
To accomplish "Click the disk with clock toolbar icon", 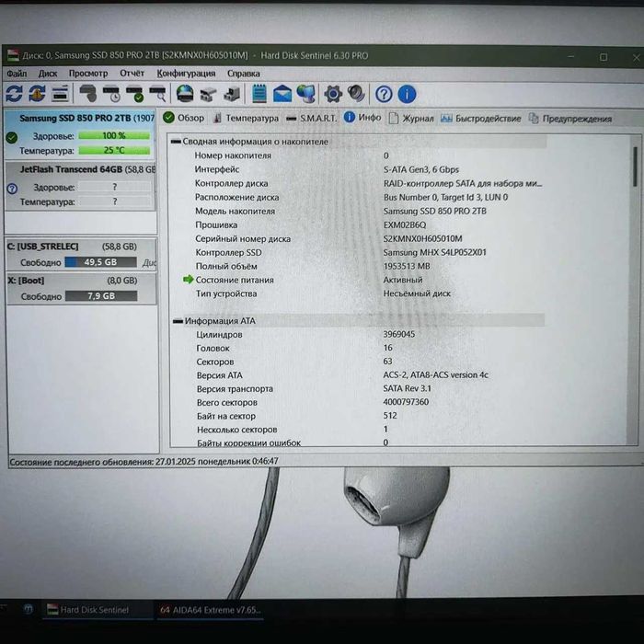I will (x=111, y=94).
